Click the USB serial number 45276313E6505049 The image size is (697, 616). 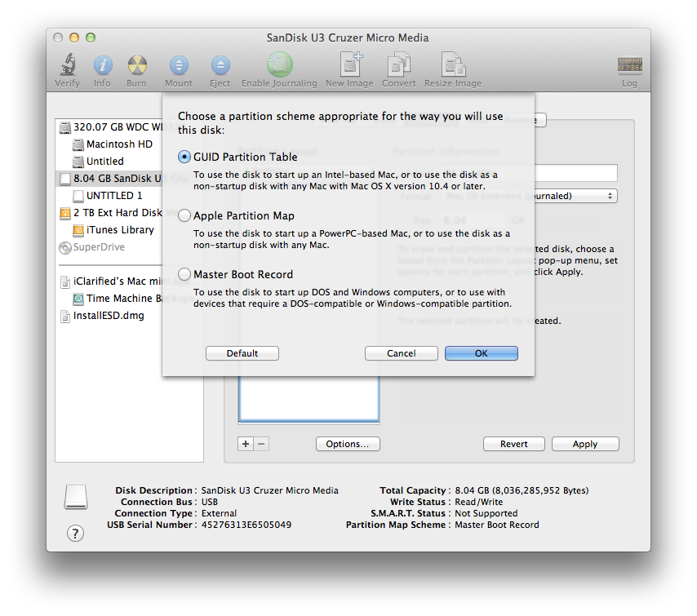(x=246, y=525)
